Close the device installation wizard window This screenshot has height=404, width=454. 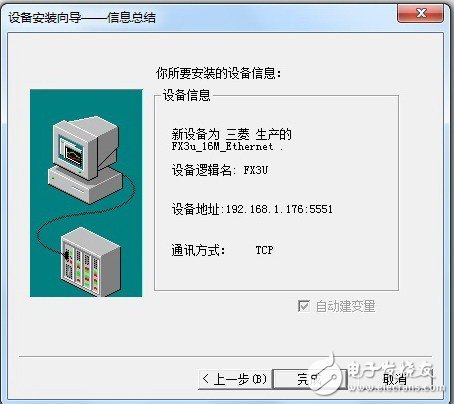pos(421,14)
